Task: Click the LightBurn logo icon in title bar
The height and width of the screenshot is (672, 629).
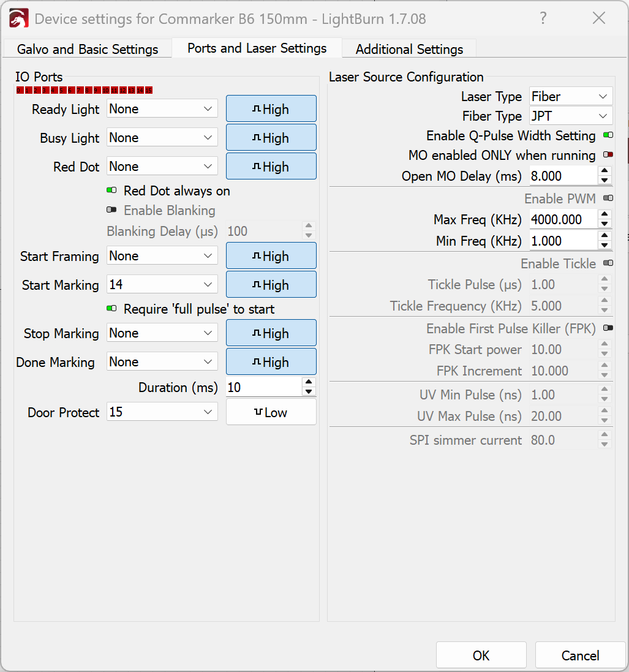Action: coord(18,18)
